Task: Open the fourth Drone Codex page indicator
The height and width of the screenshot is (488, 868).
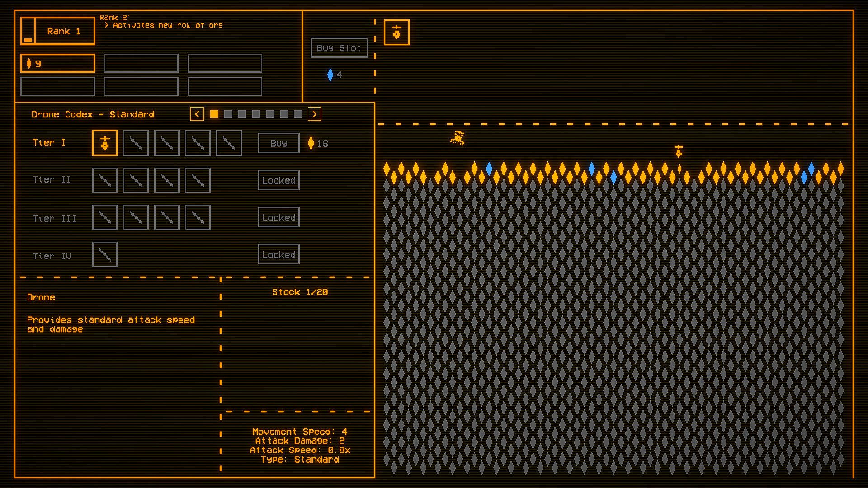Action: 256,114
